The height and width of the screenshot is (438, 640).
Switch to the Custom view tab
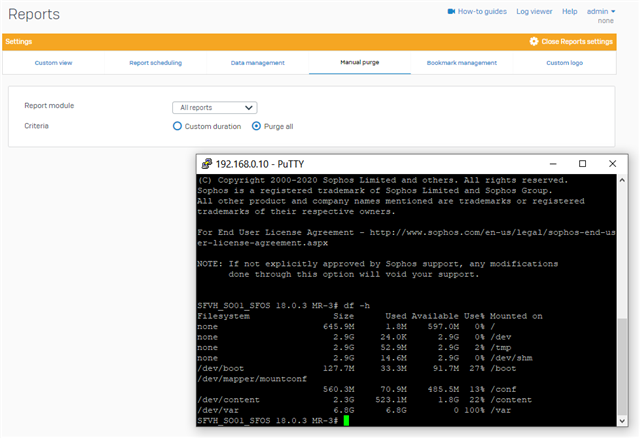pyautogui.click(x=53, y=63)
